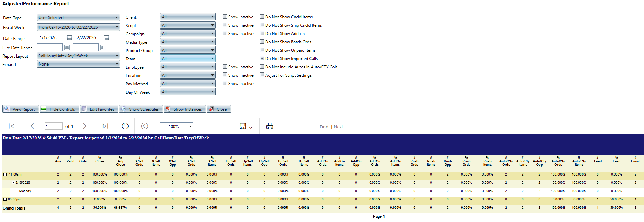Refresh the report viewer
The height and width of the screenshot is (222, 644).
(125, 126)
